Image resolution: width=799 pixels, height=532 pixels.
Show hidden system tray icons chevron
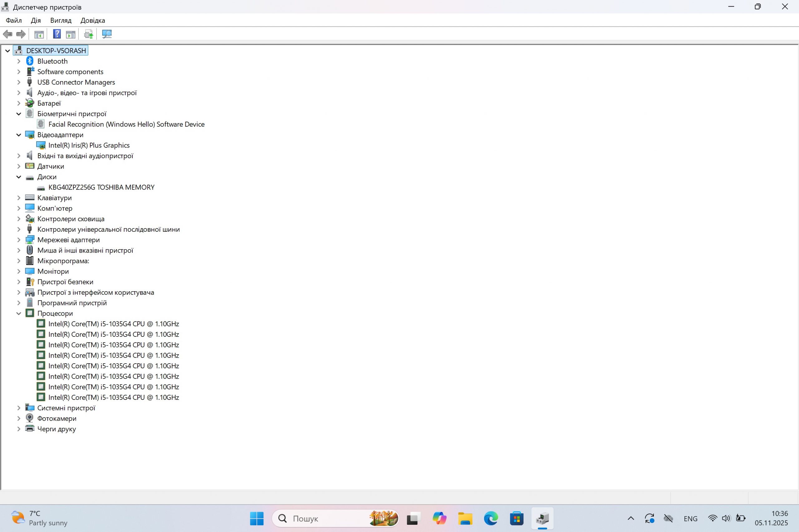click(x=630, y=518)
